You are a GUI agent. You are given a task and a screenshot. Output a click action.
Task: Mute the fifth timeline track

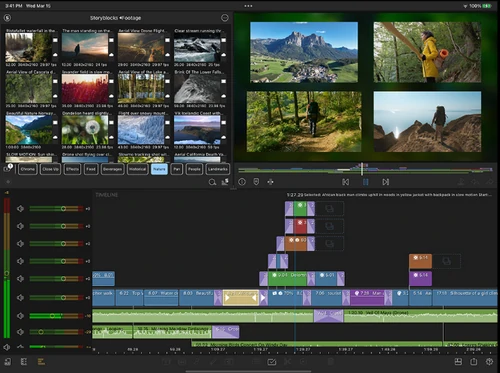click(x=20, y=278)
